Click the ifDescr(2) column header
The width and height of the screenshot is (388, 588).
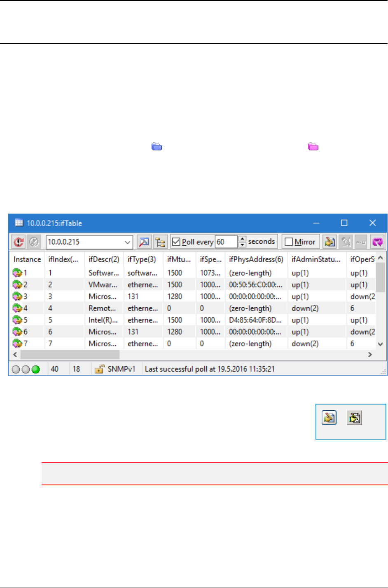click(x=104, y=259)
